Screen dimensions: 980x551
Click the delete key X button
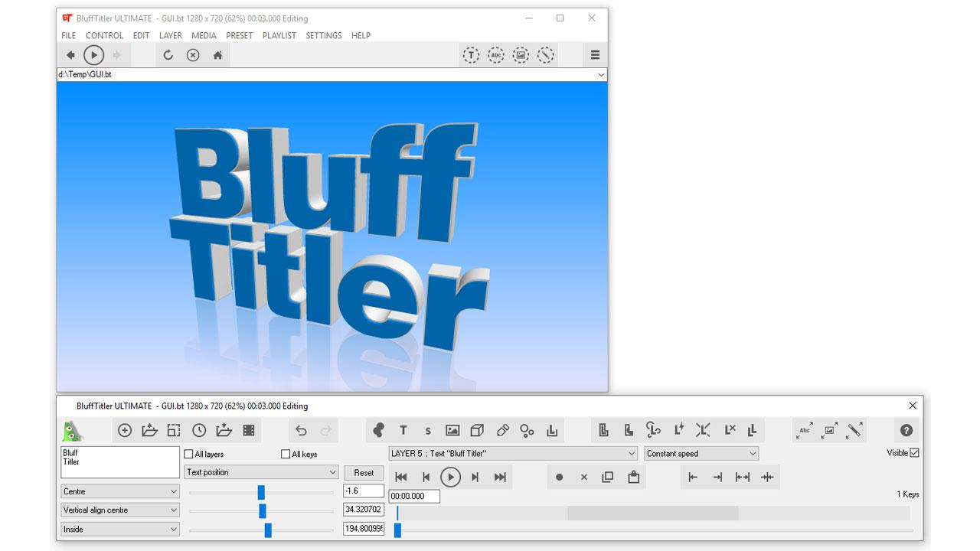point(583,477)
